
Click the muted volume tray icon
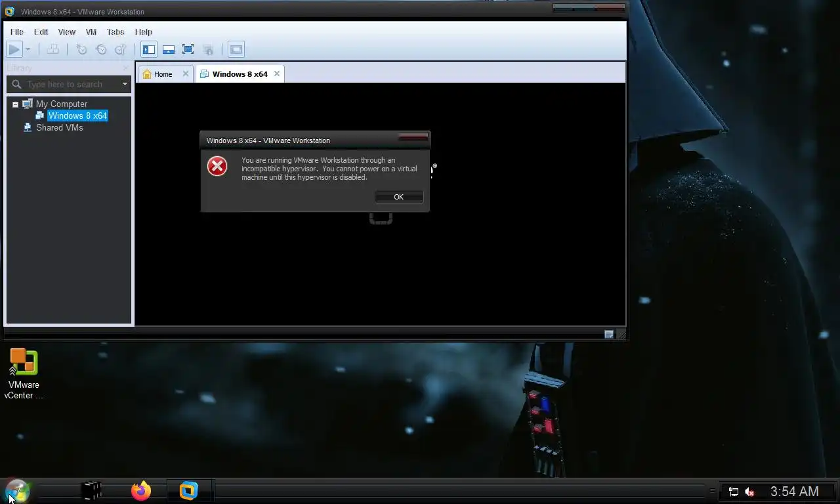point(750,492)
